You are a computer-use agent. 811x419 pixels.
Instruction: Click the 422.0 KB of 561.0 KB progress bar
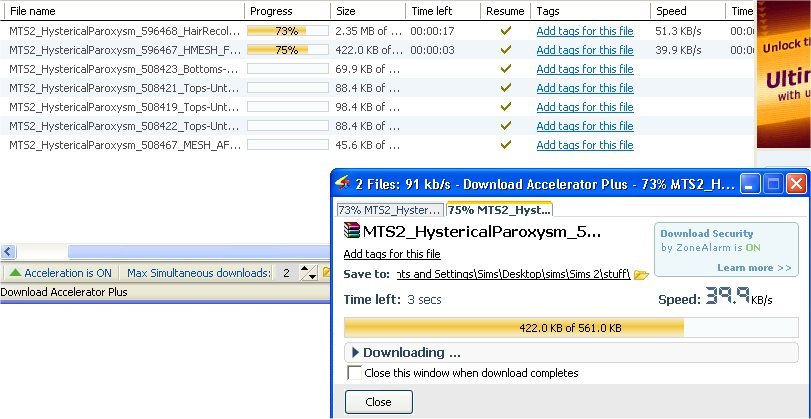pyautogui.click(x=571, y=327)
